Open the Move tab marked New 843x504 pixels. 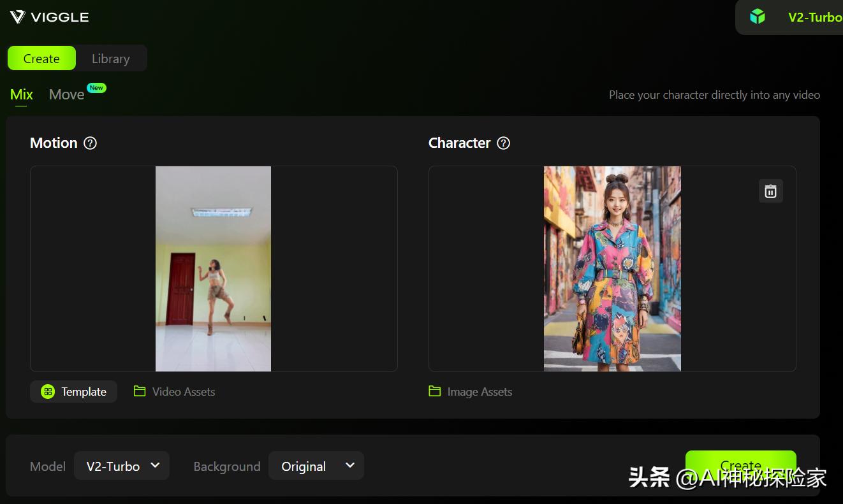pos(67,95)
